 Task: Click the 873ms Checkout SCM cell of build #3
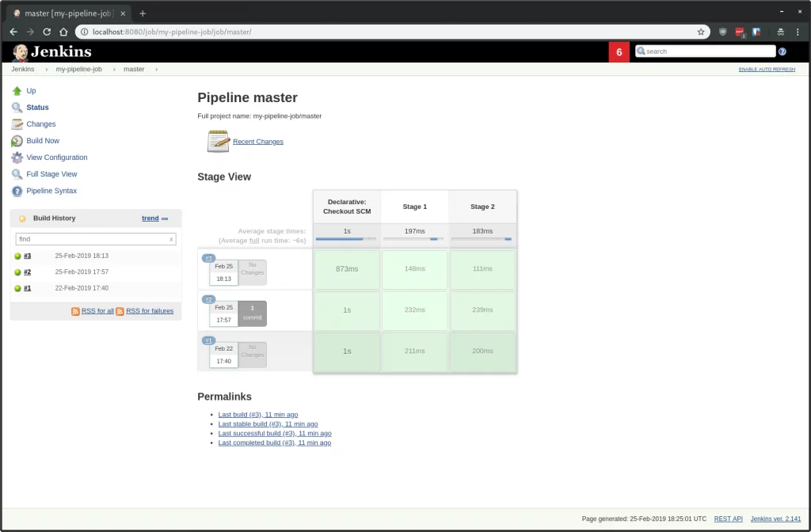coord(347,269)
